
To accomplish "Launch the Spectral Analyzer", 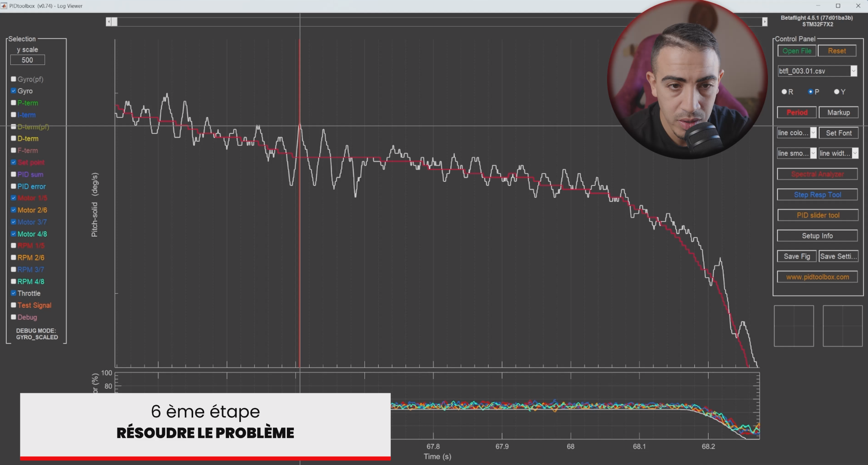I will click(817, 174).
